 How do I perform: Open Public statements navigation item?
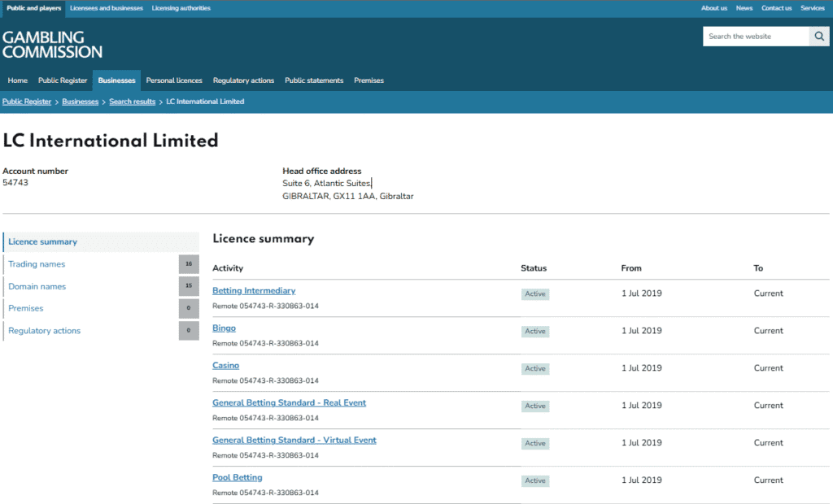tap(314, 80)
